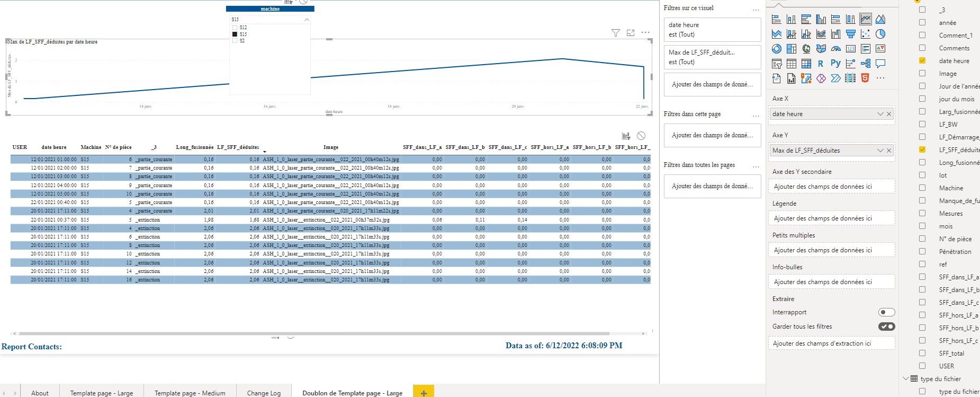Select the line chart visualization icon

coord(866,19)
